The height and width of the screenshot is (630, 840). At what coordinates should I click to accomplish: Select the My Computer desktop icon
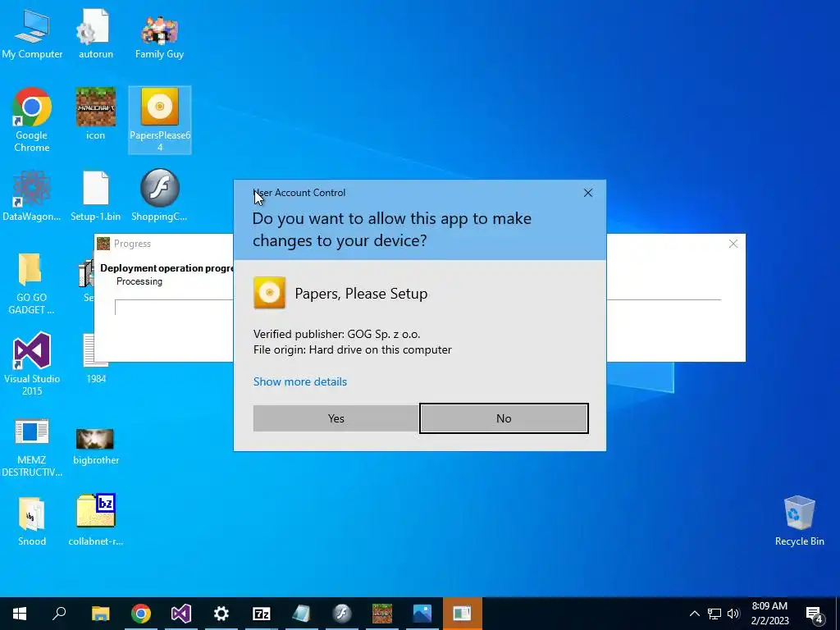pyautogui.click(x=32, y=34)
